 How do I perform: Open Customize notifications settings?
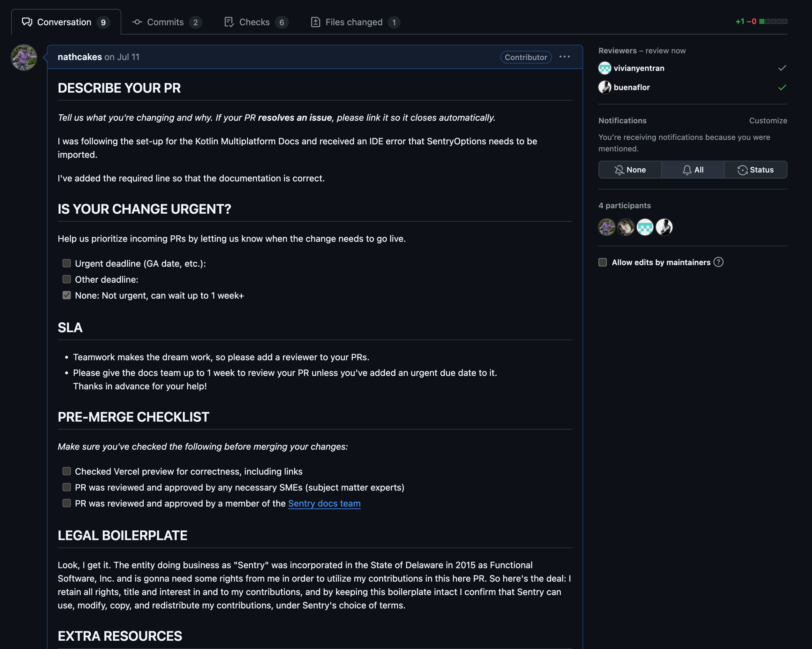point(768,121)
